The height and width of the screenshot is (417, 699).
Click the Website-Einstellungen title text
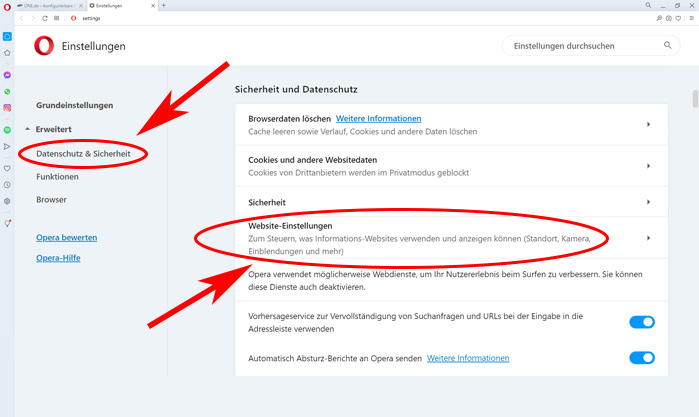click(290, 226)
